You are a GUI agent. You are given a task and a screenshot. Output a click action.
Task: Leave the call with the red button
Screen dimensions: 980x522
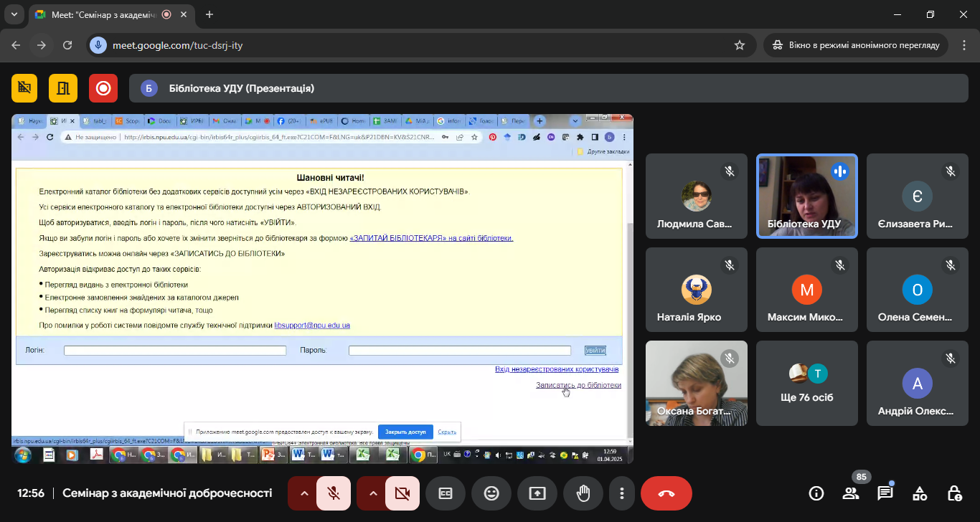(x=666, y=493)
